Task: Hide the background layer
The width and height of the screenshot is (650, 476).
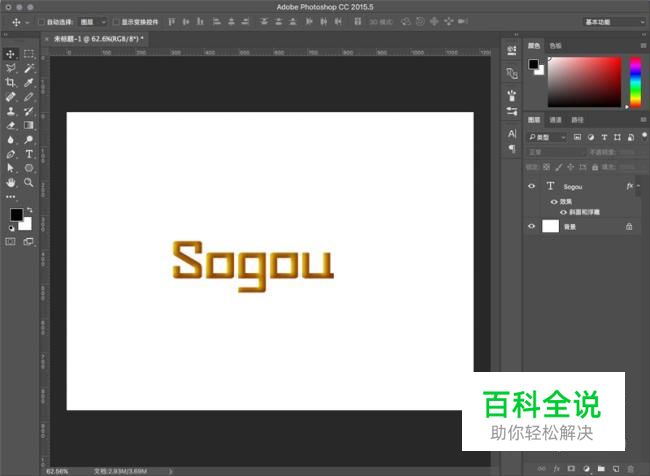Action: point(531,226)
